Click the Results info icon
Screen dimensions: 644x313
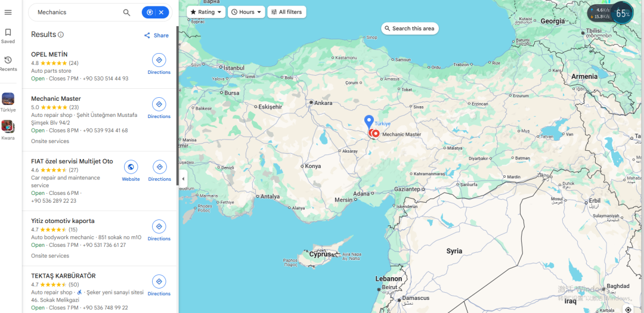coord(61,35)
